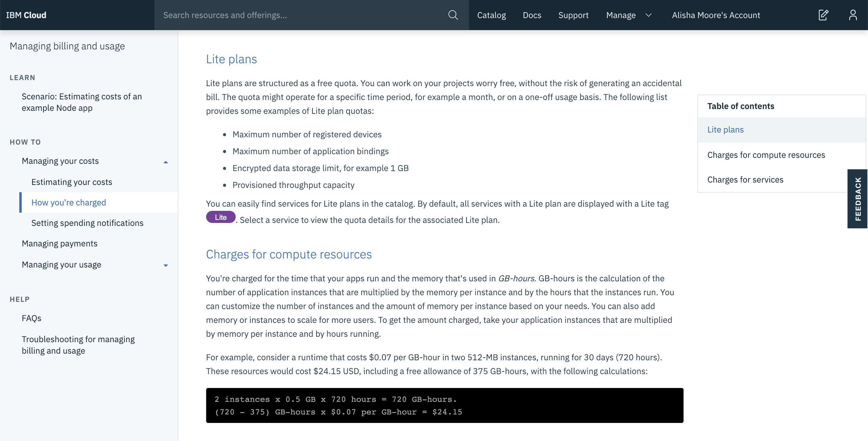
Task: Click the search magnifier icon
Action: point(453,15)
